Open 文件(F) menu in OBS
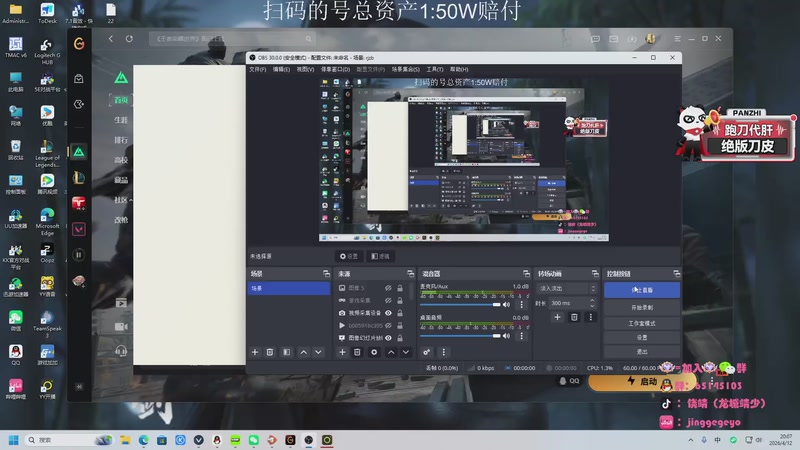The width and height of the screenshot is (800, 450). 258,69
